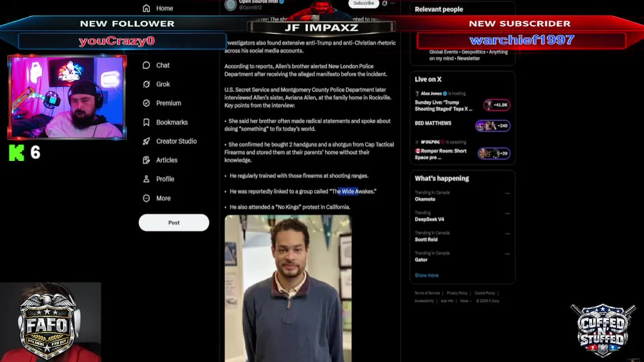Open the Chat speech bubble icon
The width and height of the screenshot is (644, 362).
tap(146, 65)
